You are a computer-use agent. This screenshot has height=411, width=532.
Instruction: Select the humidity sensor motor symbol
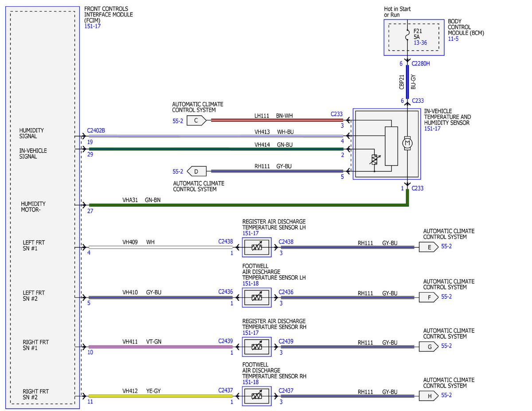407,143
